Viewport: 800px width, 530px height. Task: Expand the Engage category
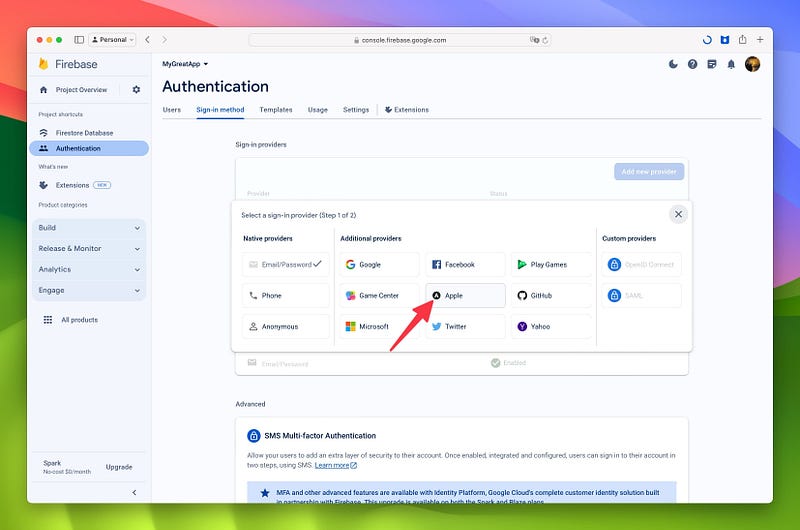pos(89,290)
